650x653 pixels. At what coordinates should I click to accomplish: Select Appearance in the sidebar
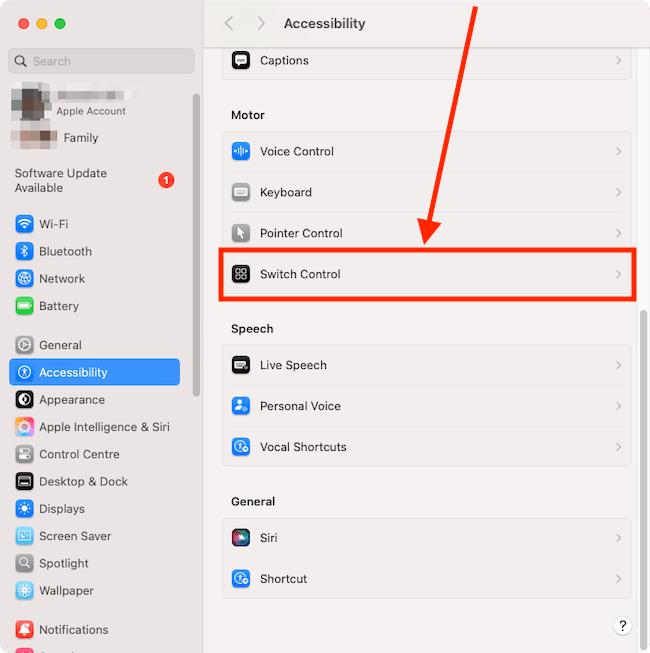coord(71,400)
